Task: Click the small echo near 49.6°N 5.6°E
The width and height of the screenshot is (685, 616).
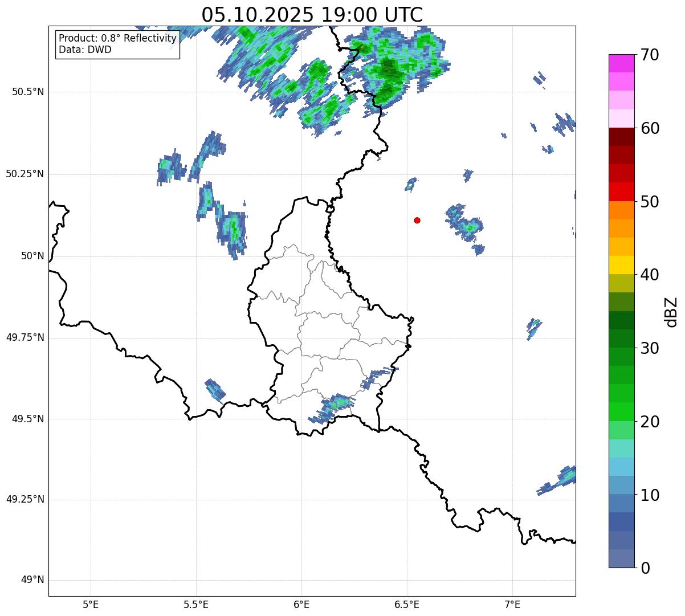Action: 215,390
